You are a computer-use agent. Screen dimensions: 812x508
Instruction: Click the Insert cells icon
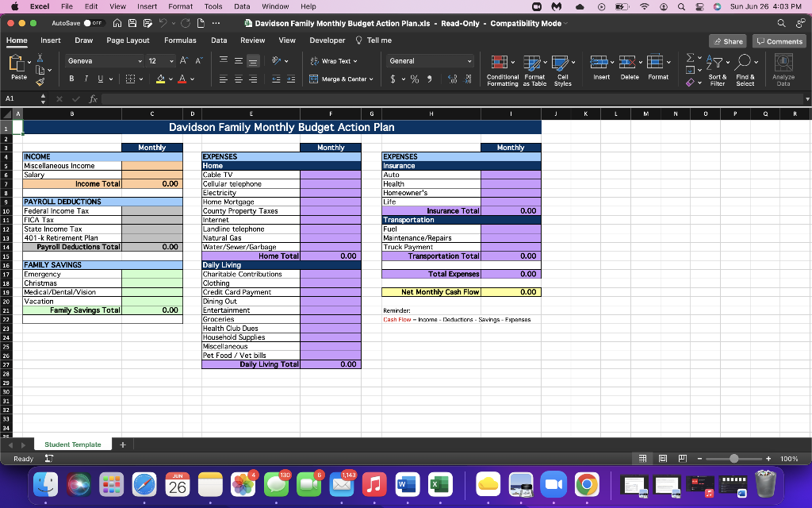(599, 62)
